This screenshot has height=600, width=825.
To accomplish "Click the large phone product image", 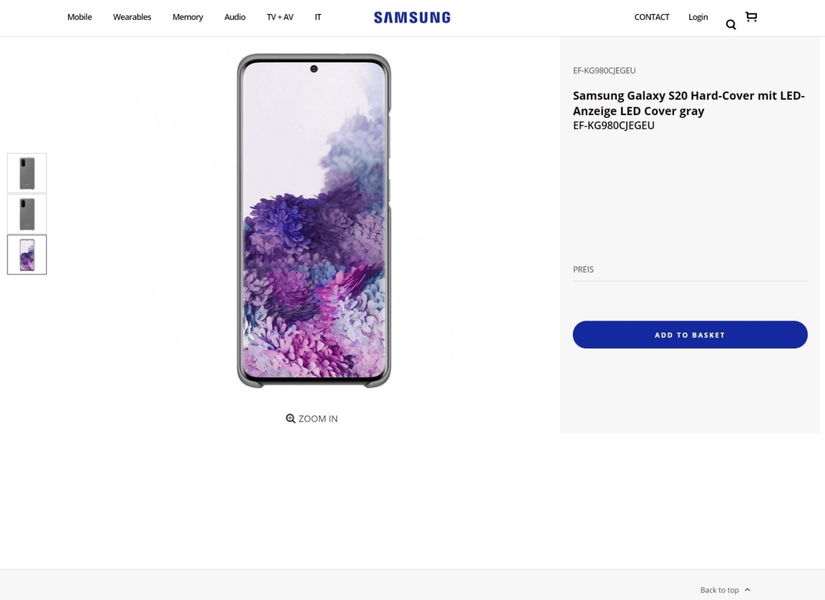I will coord(314,220).
